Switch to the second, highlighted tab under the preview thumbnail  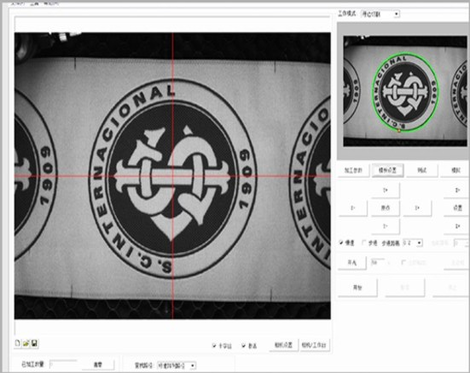[387, 170]
